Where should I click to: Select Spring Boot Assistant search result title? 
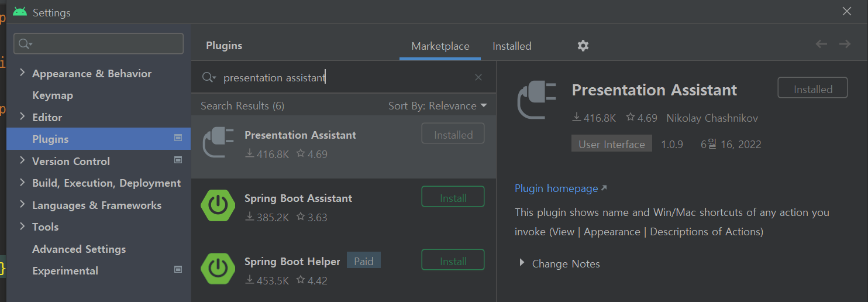tap(298, 198)
